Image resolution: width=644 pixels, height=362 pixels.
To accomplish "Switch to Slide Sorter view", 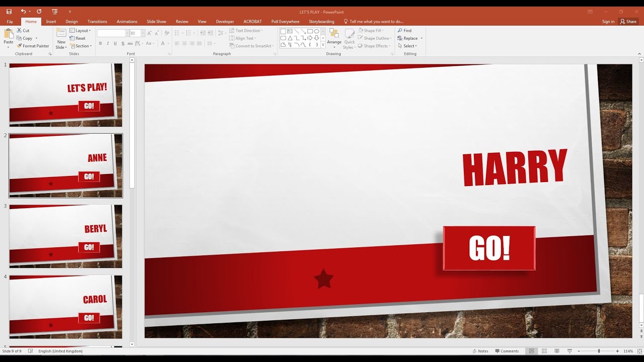I will [x=544, y=351].
